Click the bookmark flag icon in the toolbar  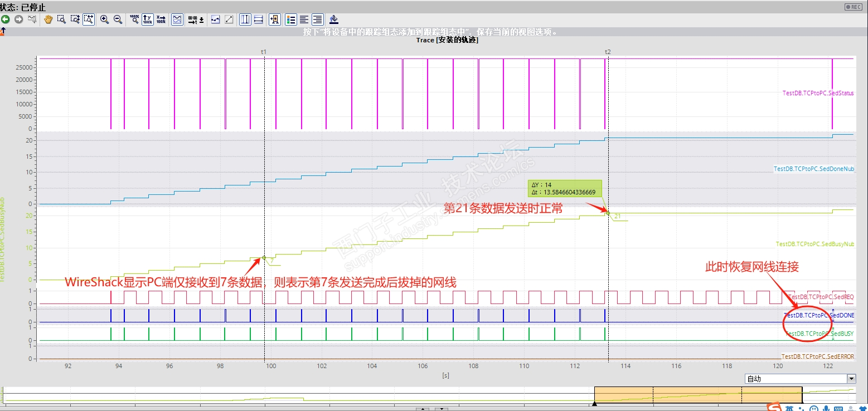[x=32, y=19]
